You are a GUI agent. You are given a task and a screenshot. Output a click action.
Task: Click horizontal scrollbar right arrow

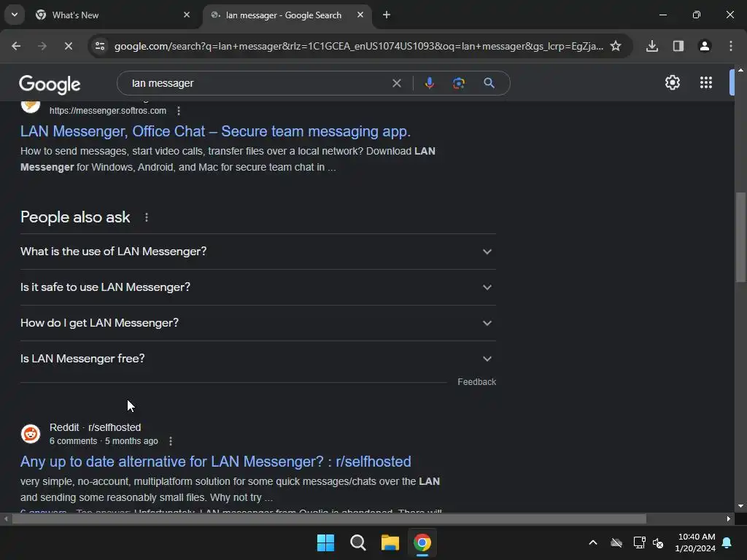tap(729, 518)
